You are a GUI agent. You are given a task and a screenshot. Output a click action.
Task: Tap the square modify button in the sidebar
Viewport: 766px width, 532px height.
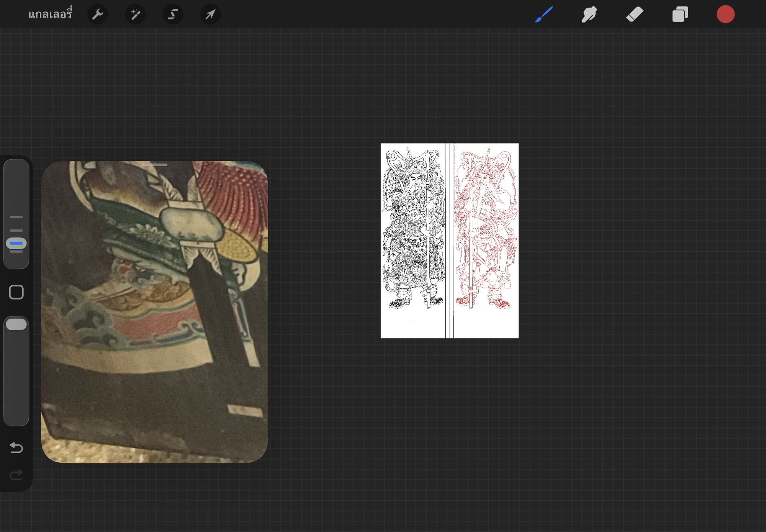tap(16, 292)
